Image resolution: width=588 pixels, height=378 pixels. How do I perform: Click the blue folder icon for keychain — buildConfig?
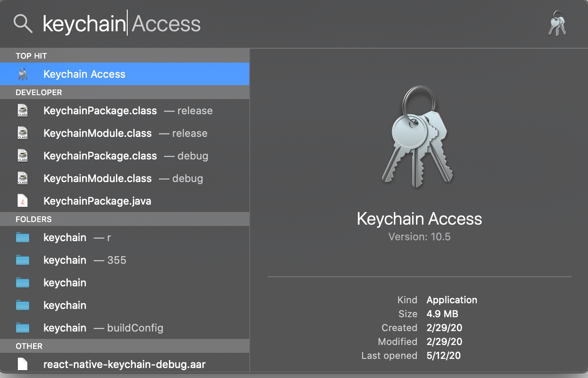tap(23, 328)
